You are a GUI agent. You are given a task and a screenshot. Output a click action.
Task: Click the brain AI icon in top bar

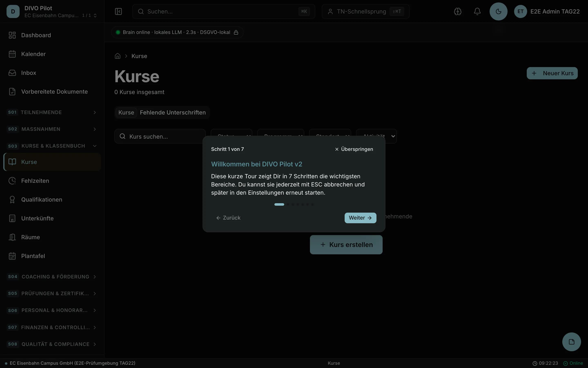[458, 11]
